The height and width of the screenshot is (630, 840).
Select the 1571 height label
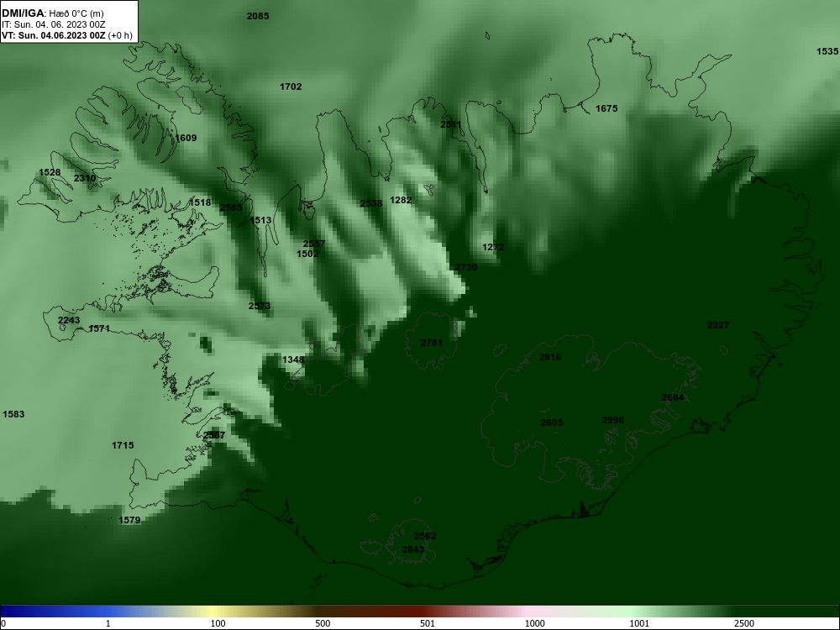click(x=99, y=329)
